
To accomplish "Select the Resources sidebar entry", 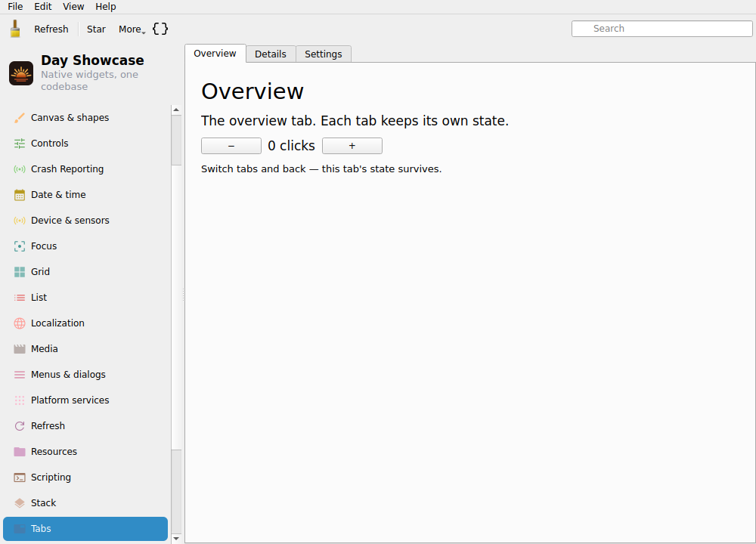I will pyautogui.click(x=85, y=452).
